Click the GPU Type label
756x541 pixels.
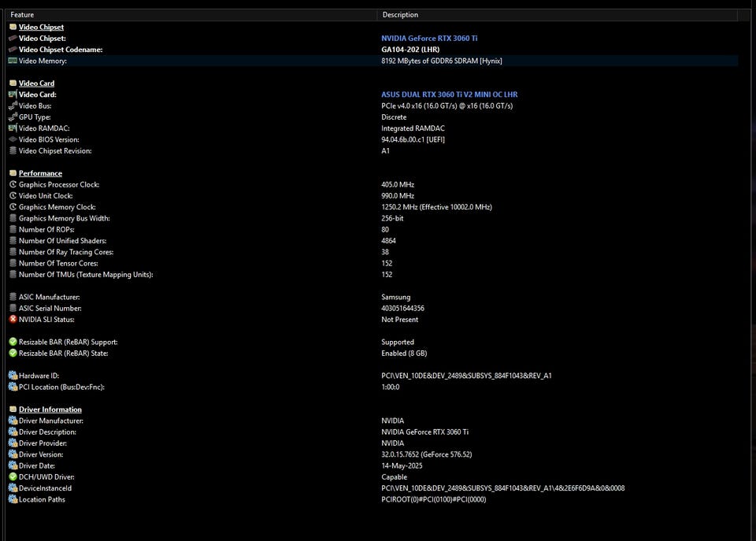[x=35, y=117]
